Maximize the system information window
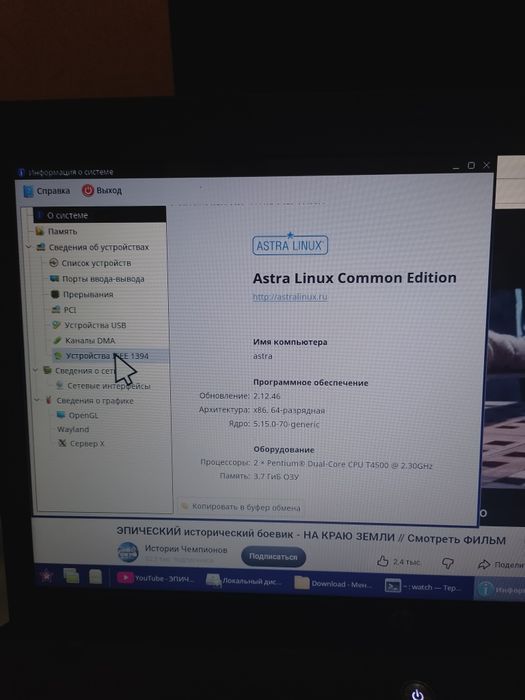The image size is (525, 700). [x=471, y=166]
